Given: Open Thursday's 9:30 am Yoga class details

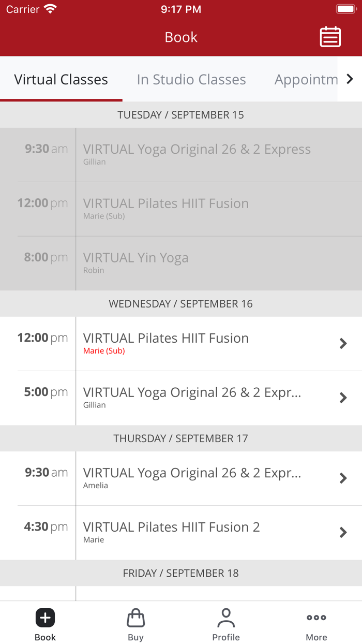Looking at the screenshot, I should tap(343, 478).
